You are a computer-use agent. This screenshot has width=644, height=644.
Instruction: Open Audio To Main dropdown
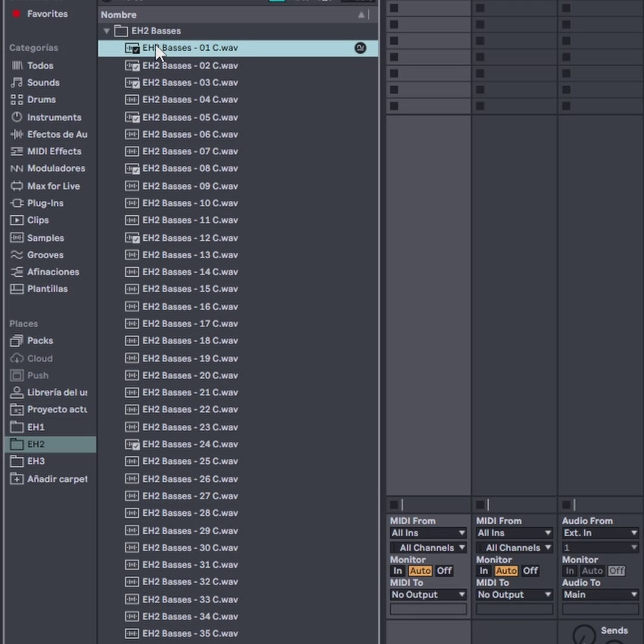tap(600, 595)
